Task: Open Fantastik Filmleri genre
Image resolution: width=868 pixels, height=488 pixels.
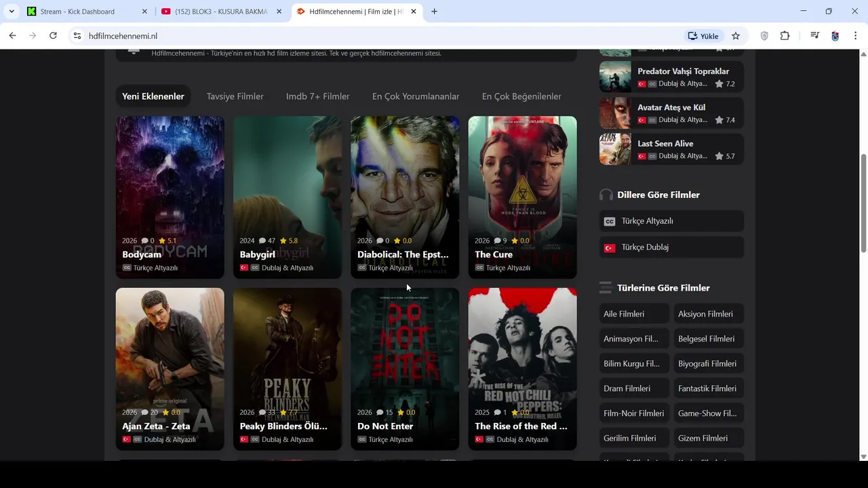Action: tap(707, 388)
